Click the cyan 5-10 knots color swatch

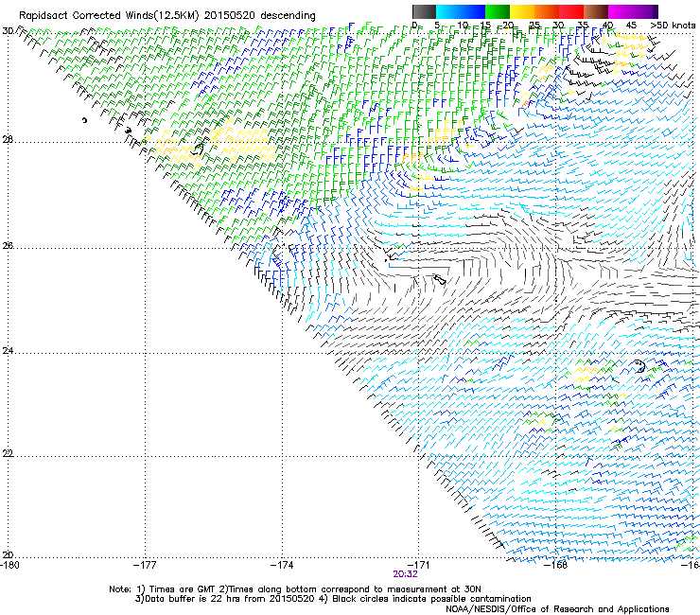(x=448, y=11)
